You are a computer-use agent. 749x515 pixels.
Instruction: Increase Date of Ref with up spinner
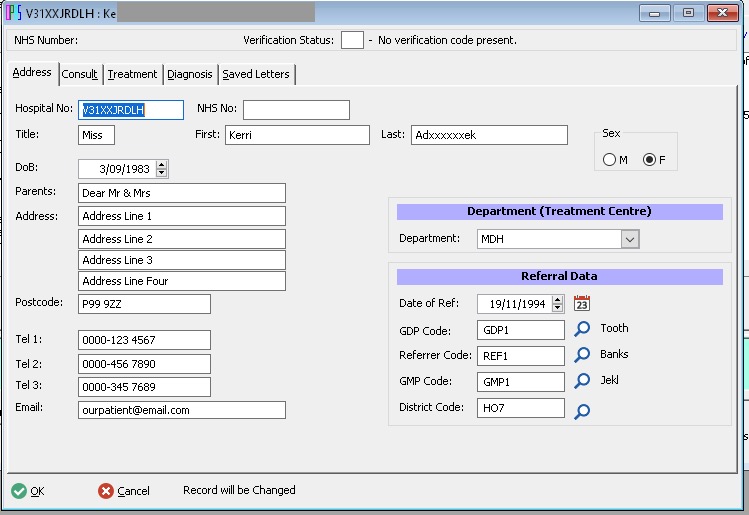click(557, 300)
